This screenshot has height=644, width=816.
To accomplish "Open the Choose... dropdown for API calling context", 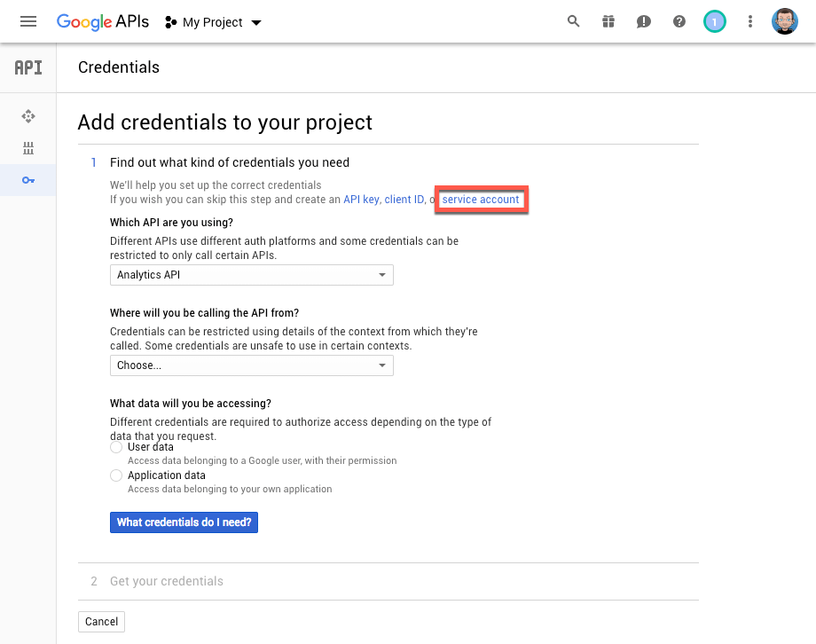I will click(251, 365).
